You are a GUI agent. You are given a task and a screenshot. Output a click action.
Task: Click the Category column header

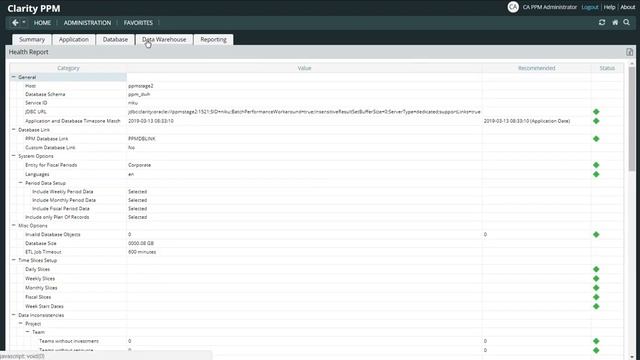point(68,68)
